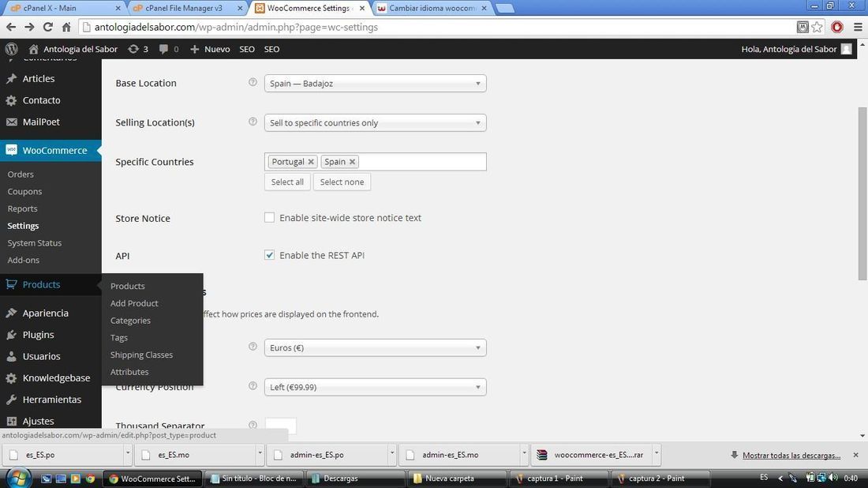Expand options for admin-es_ES.po download
868x488 pixels.
coord(392,454)
